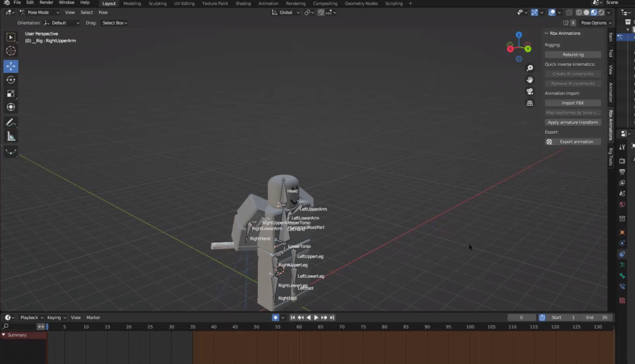
Task: Switch to rendered viewport shading
Action: [x=601, y=13]
